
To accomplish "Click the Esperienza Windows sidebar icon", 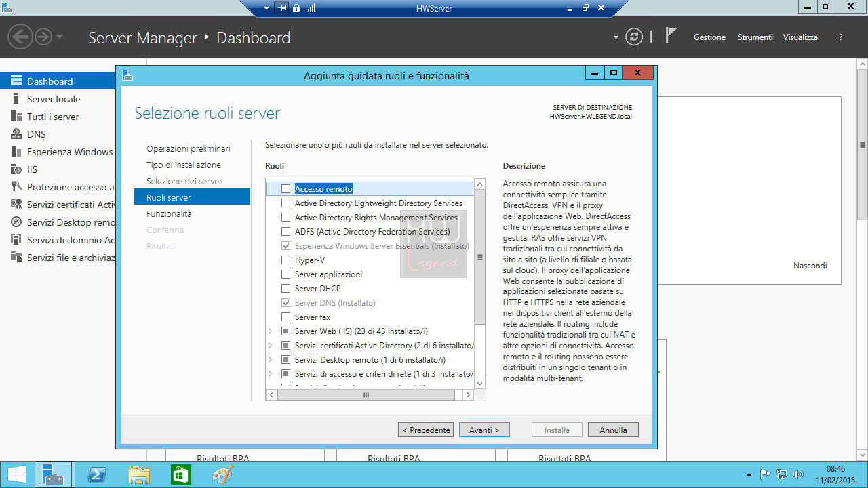I will [x=16, y=152].
